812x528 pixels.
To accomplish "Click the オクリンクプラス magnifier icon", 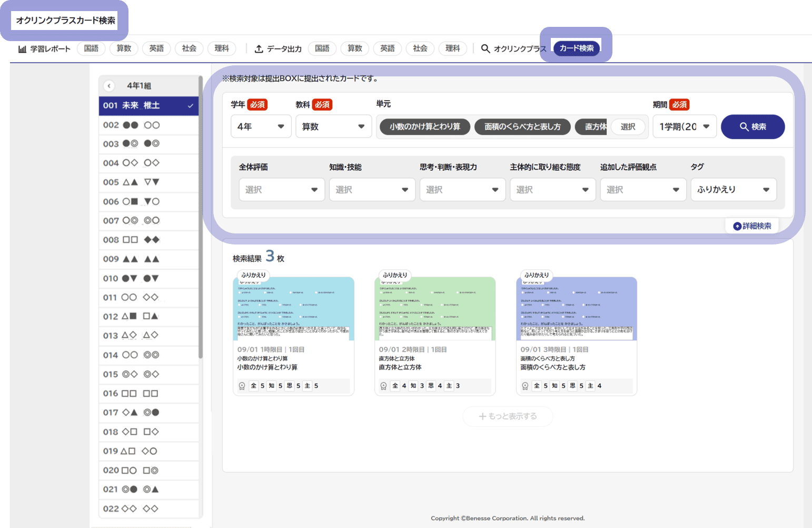I will click(x=486, y=48).
